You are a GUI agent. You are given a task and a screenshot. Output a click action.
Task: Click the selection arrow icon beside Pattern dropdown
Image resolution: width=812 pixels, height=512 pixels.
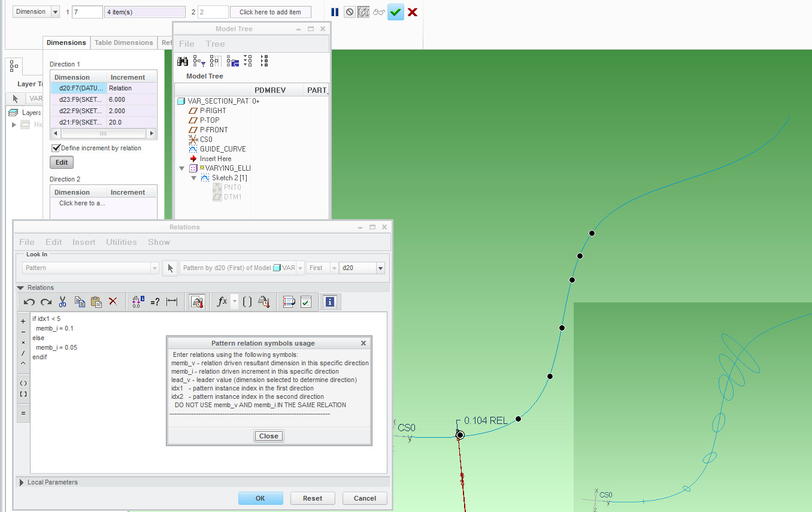[169, 268]
